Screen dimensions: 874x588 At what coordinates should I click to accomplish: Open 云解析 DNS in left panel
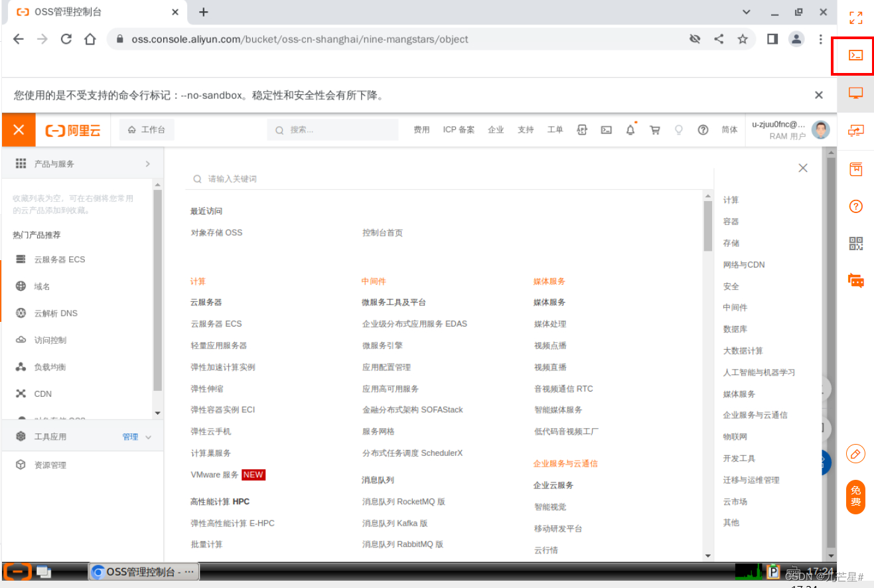click(56, 313)
